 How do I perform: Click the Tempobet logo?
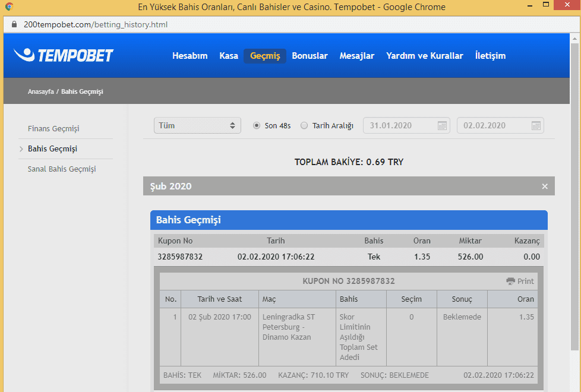tap(64, 56)
